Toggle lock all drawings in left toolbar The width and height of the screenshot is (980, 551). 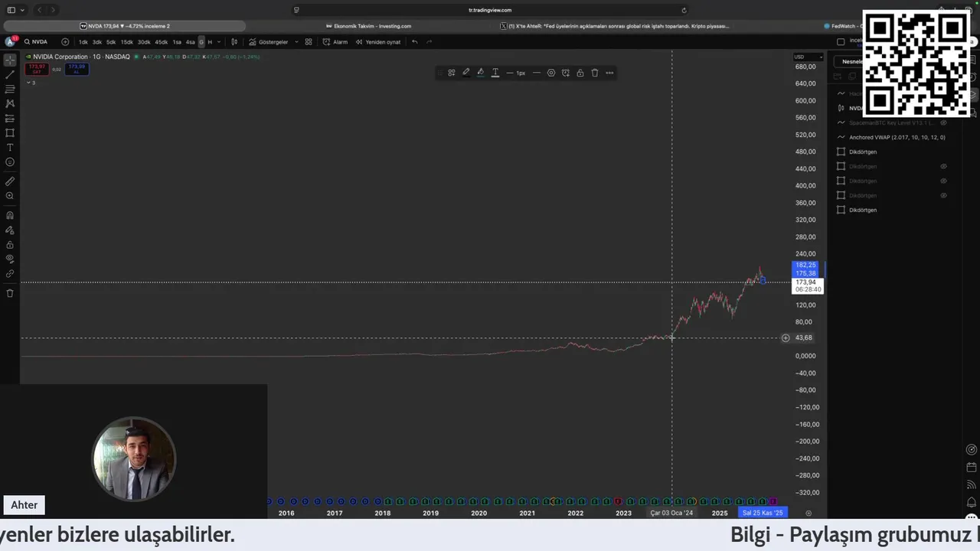[x=10, y=245]
